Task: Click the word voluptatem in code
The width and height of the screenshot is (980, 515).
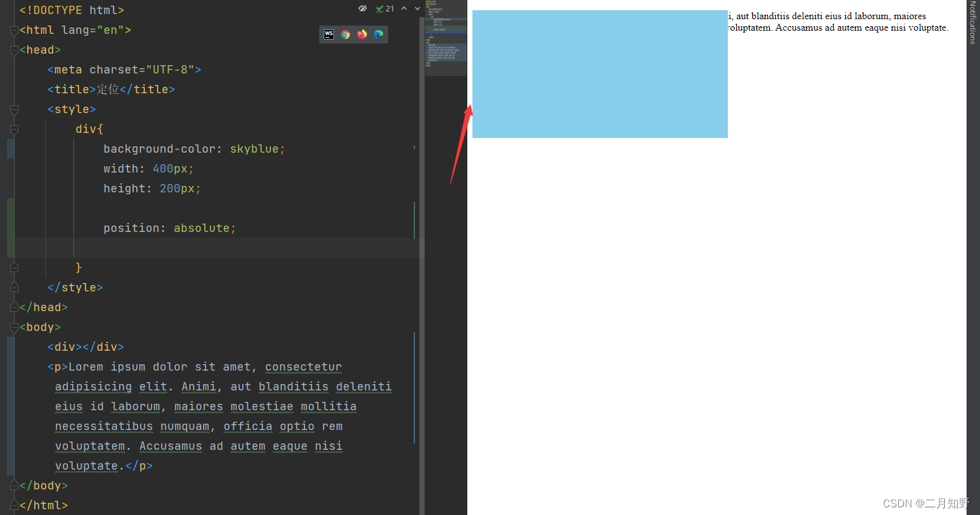Action: pyautogui.click(x=90, y=446)
